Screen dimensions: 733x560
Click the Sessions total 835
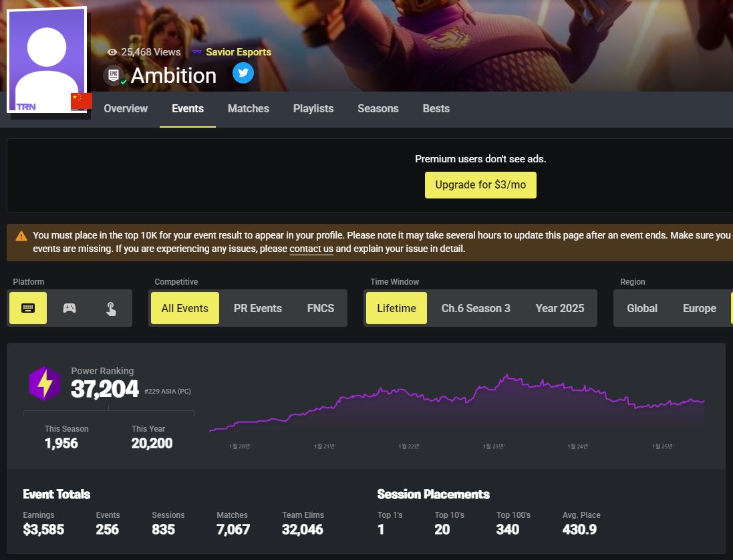click(x=163, y=530)
